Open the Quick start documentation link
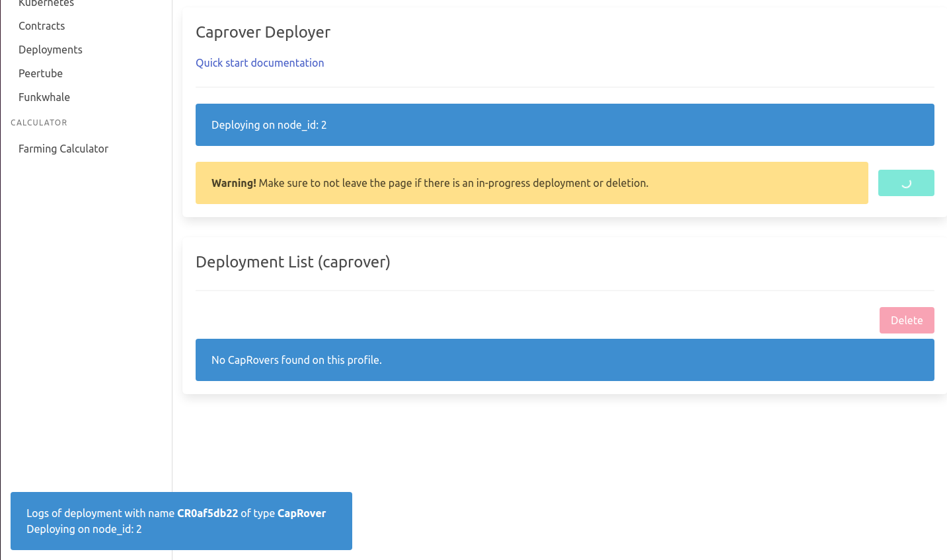This screenshot has height=560, width=947. [260, 63]
